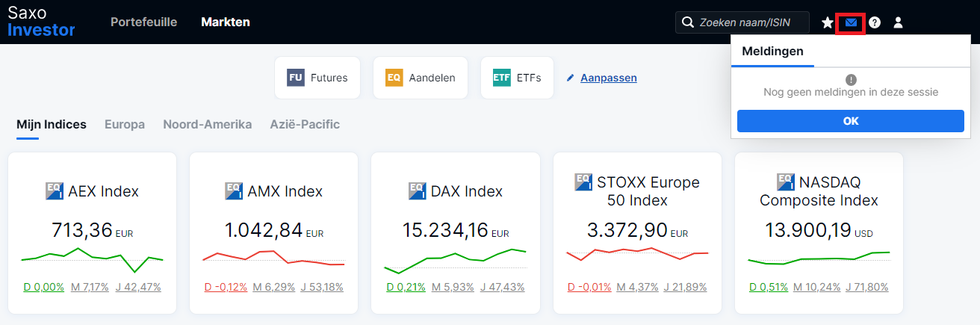Select the Meldingen tab in popup

tap(772, 52)
